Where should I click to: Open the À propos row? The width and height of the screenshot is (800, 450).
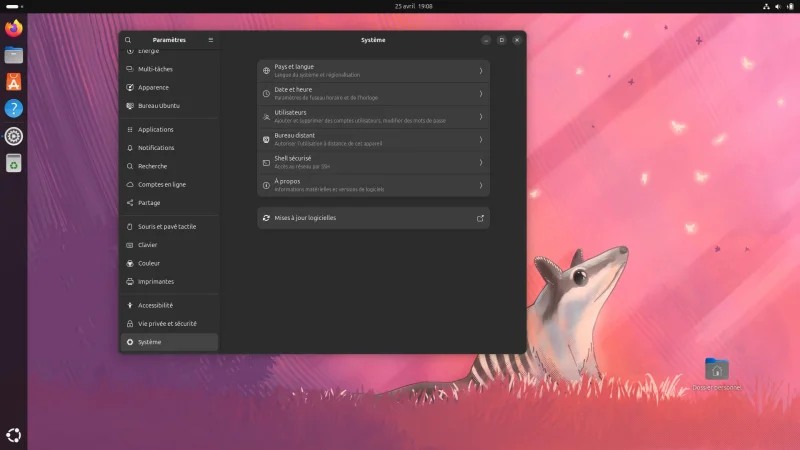(373, 185)
